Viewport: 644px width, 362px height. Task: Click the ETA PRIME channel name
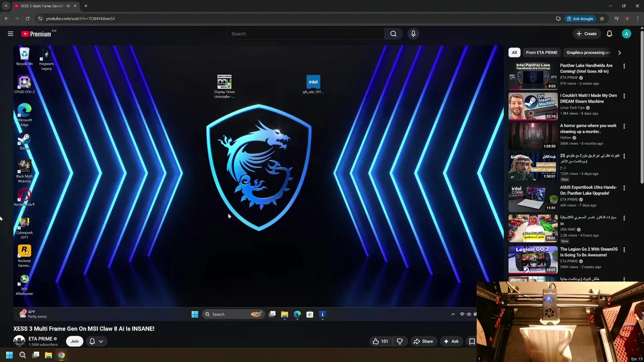[x=40, y=339]
